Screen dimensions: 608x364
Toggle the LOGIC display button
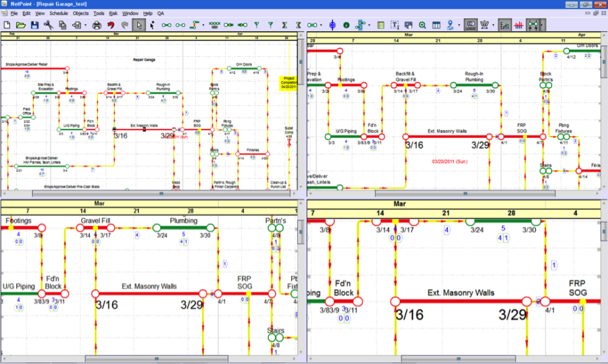[471, 25]
